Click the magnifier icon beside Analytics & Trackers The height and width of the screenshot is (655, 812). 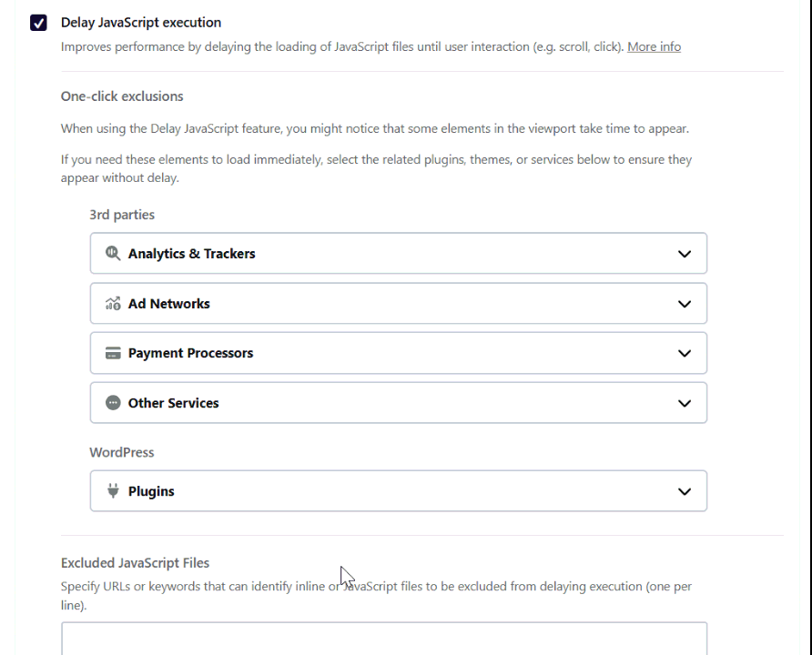(112, 253)
